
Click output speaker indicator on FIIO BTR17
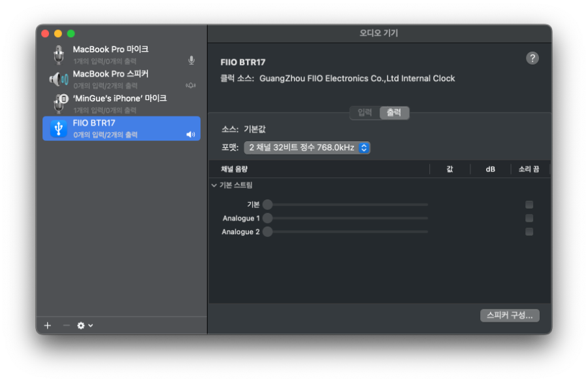click(x=191, y=135)
